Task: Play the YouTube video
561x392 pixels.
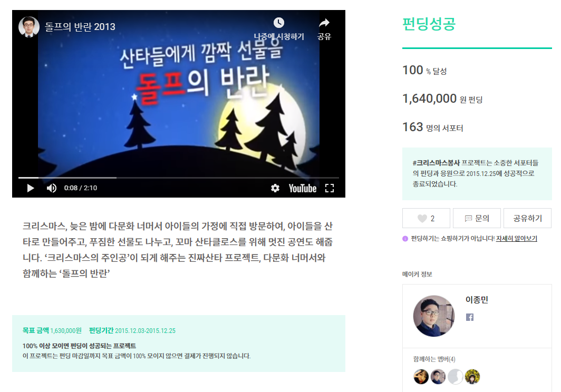Action: (31, 188)
